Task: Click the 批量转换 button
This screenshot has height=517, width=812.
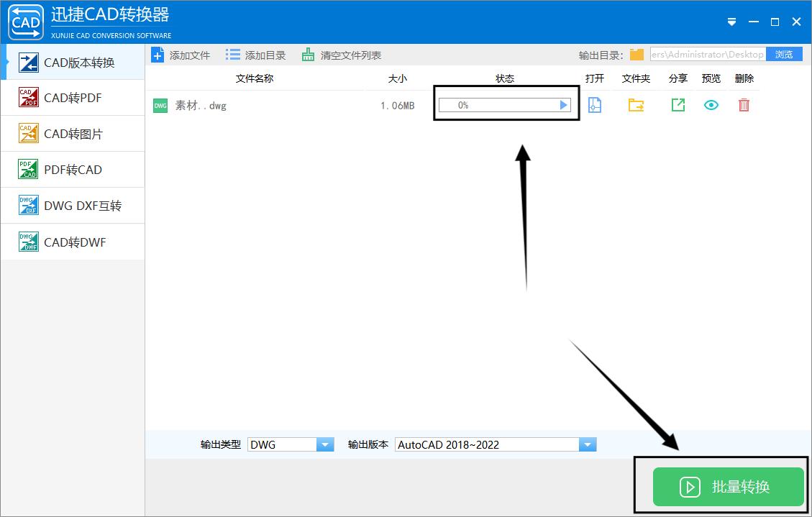Action: 728,487
